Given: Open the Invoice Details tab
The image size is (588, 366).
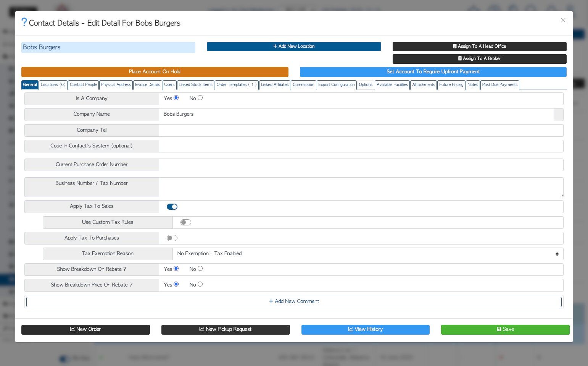Looking at the screenshot, I should [147, 85].
